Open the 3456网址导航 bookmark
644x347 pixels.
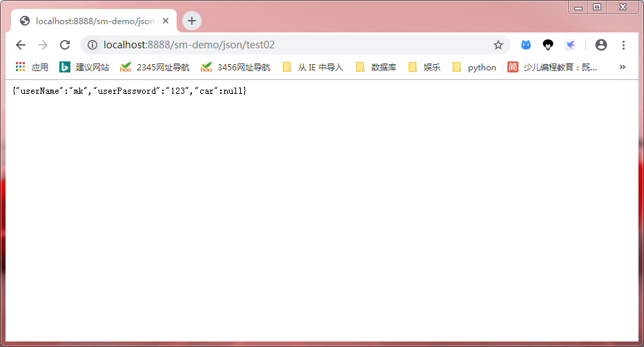click(x=235, y=67)
